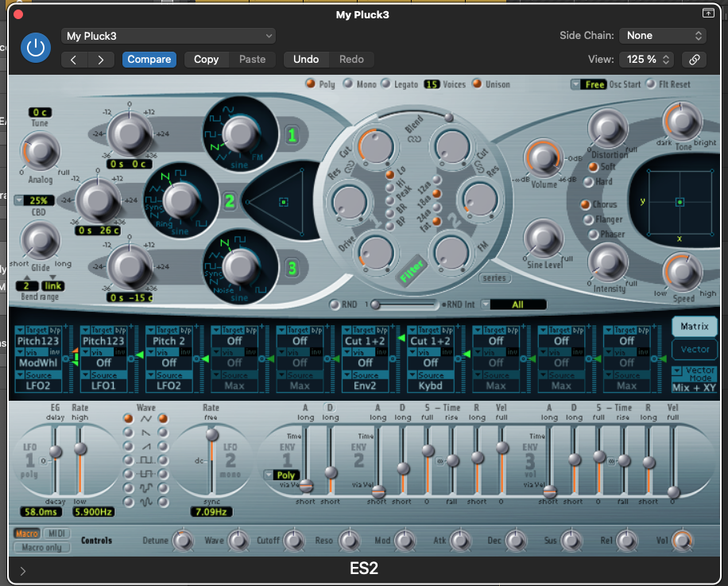Image resolution: width=728 pixels, height=586 pixels.
Task: Open the ENV 1 Poly mode dropdown
Action: tap(281, 475)
